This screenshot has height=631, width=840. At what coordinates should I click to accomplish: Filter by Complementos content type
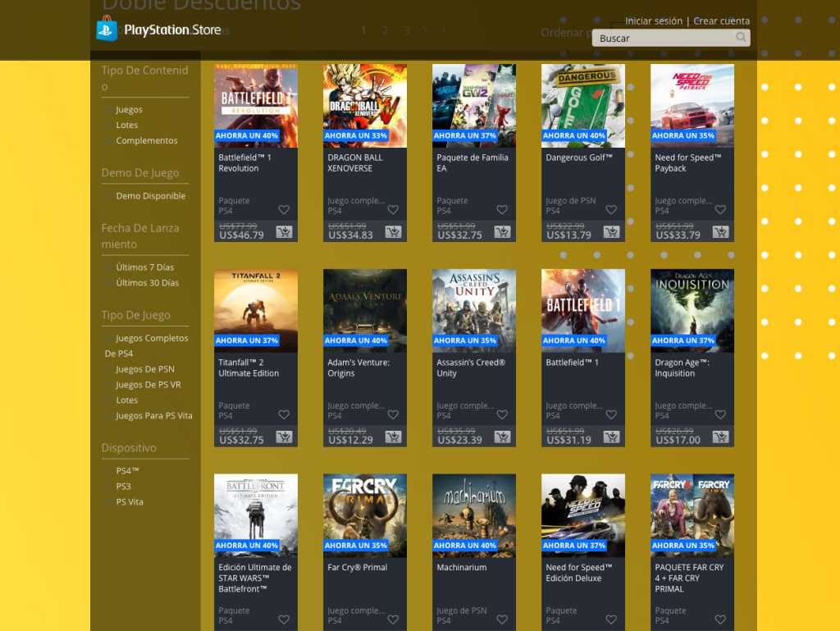(147, 140)
